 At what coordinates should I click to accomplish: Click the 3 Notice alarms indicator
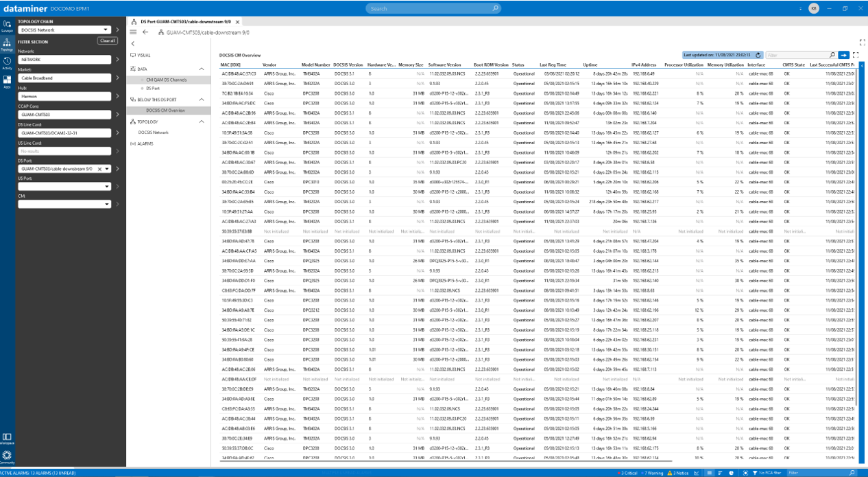click(678, 473)
